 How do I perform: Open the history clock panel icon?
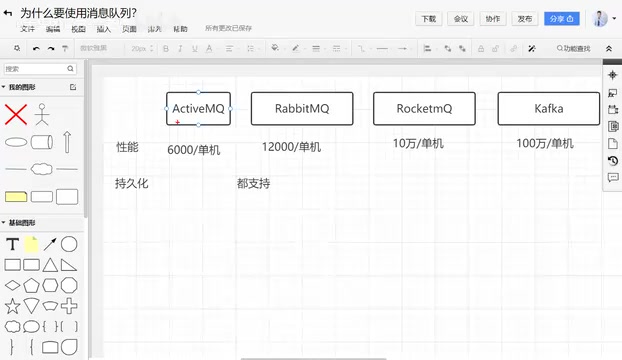(x=612, y=161)
